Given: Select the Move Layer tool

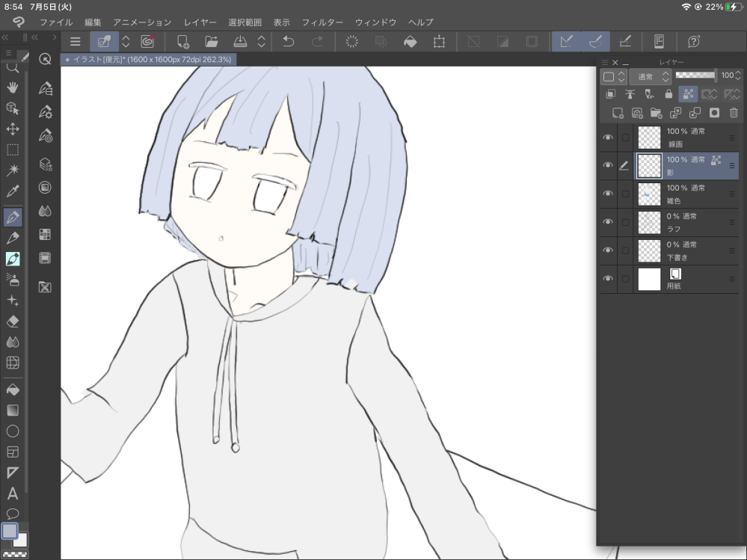Looking at the screenshot, I should (13, 129).
